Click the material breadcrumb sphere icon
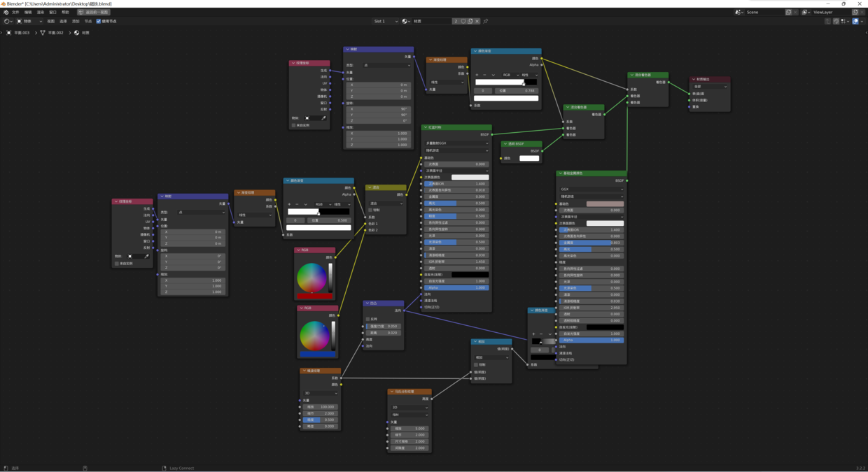 tap(77, 33)
